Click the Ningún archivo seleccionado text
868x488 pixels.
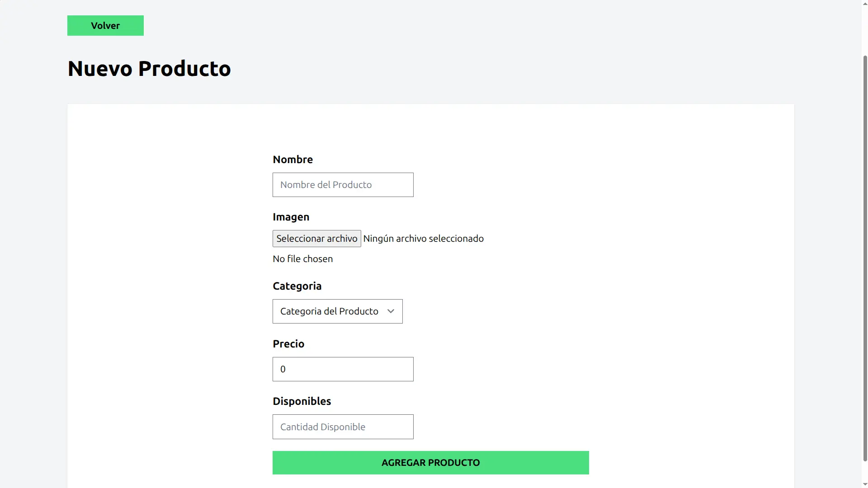point(423,239)
